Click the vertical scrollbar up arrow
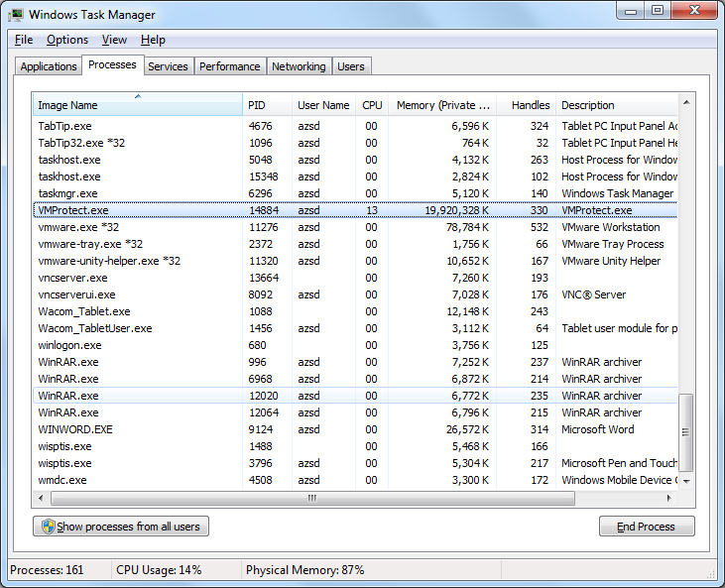This screenshot has width=725, height=588. point(686,101)
